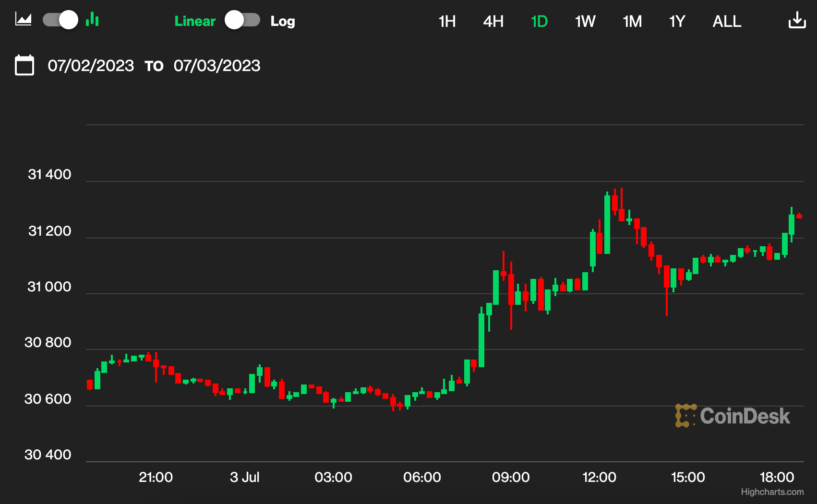The image size is (817, 504).
Task: Click the 30 600 price axis label
Action: pos(48,399)
